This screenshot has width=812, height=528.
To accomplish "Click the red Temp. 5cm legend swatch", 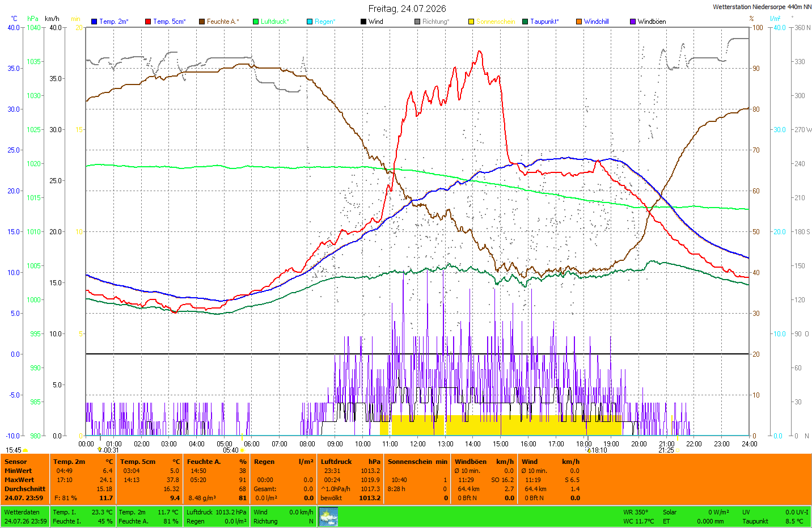I will [148, 22].
